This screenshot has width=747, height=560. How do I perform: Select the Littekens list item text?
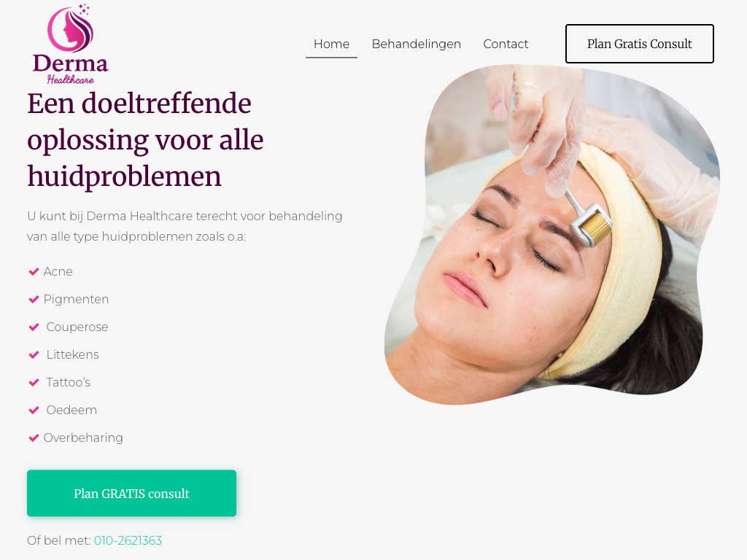(x=72, y=355)
